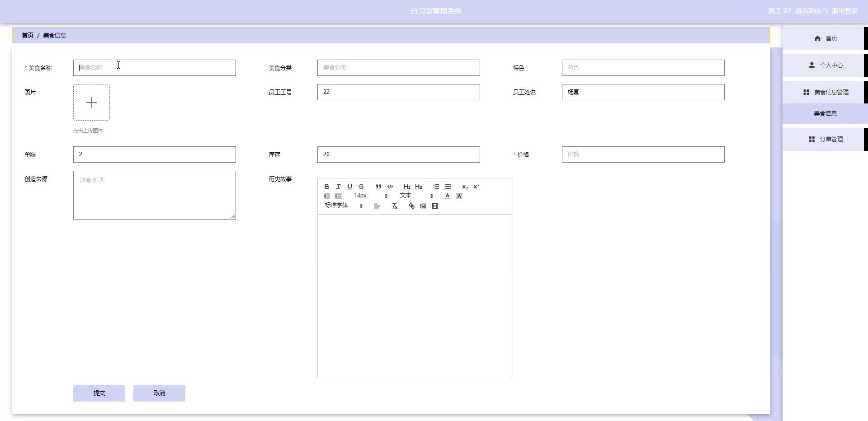Click the plus box to upload picture

pyautogui.click(x=91, y=103)
